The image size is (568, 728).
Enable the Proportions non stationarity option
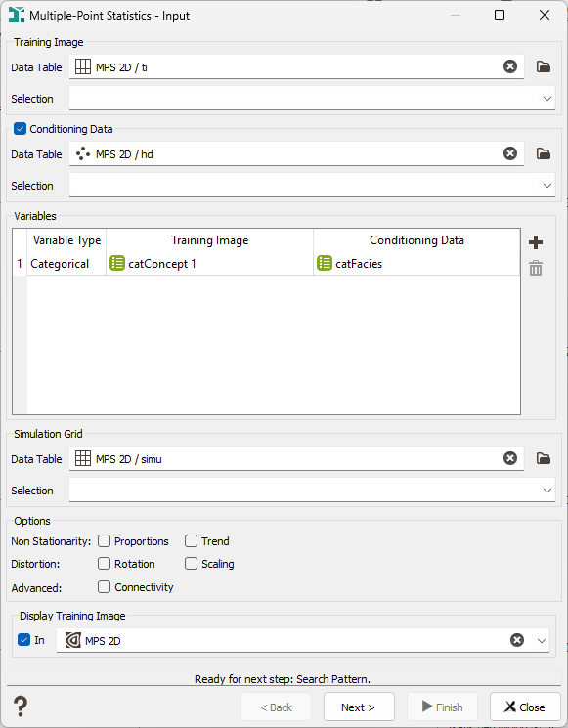pyautogui.click(x=104, y=541)
